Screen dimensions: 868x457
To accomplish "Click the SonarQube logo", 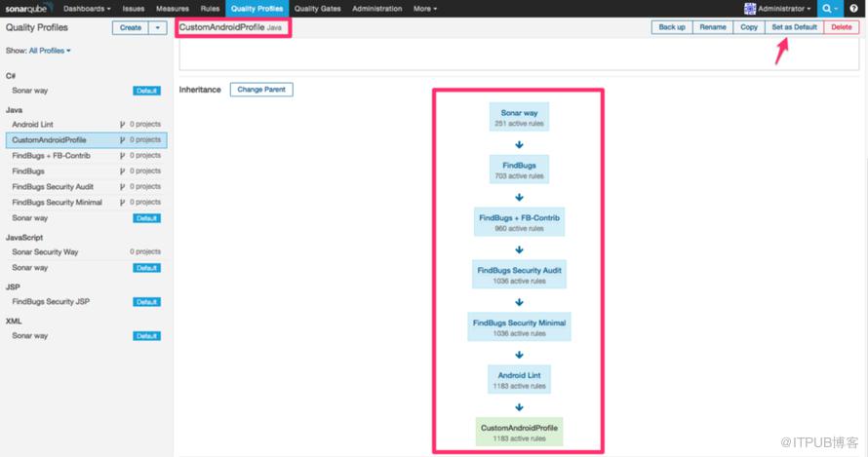I will tap(29, 9).
